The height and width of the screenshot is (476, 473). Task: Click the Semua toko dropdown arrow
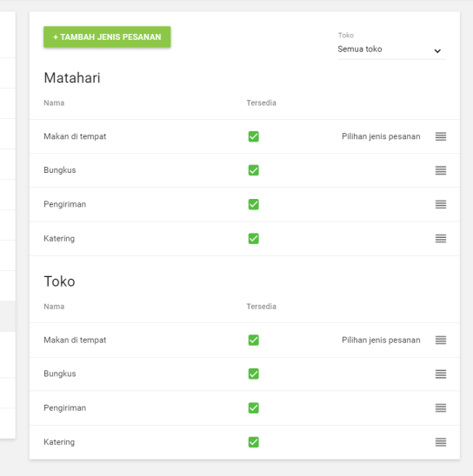437,50
